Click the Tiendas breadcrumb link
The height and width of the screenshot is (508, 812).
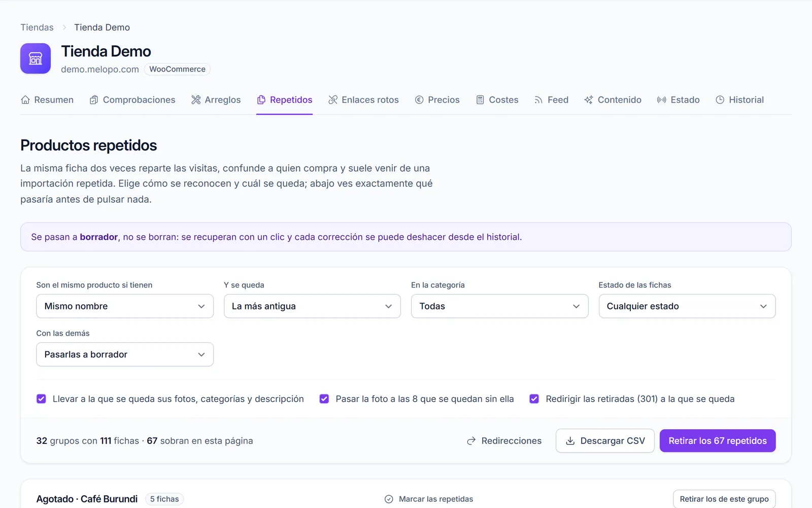tap(37, 27)
